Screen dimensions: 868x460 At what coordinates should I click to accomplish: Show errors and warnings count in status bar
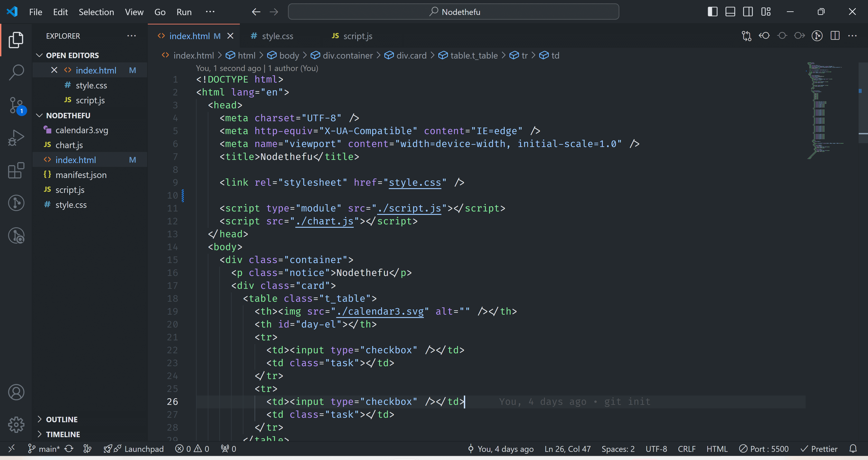[192, 449]
